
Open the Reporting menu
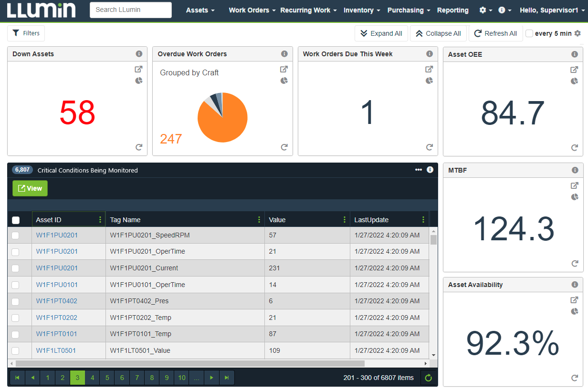452,10
